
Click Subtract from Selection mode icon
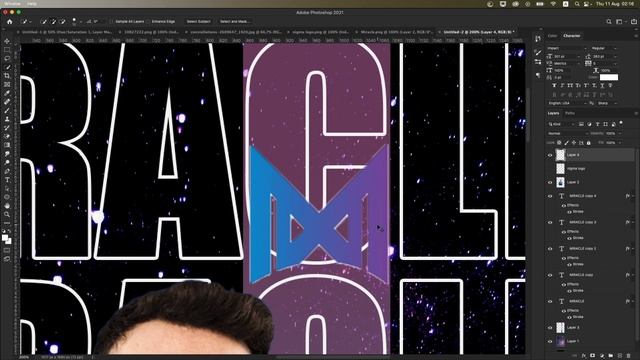[62, 22]
